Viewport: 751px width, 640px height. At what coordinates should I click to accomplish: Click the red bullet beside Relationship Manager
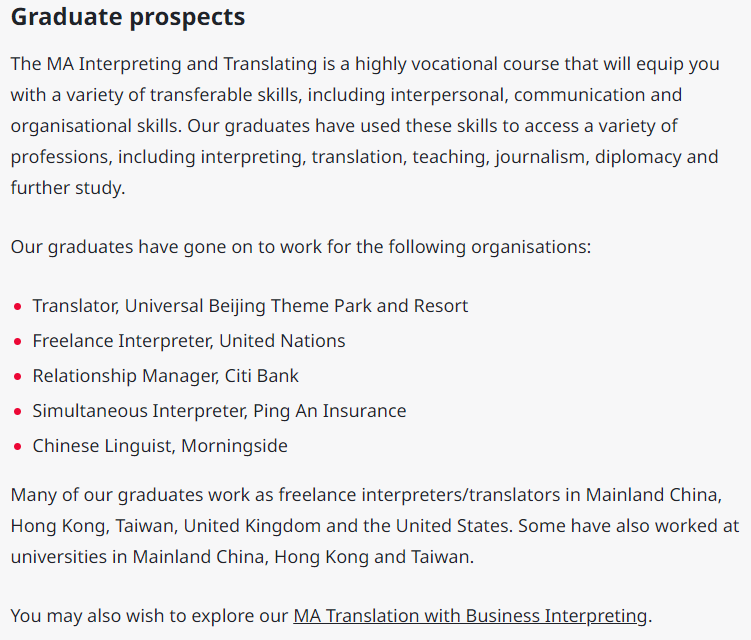[18, 377]
